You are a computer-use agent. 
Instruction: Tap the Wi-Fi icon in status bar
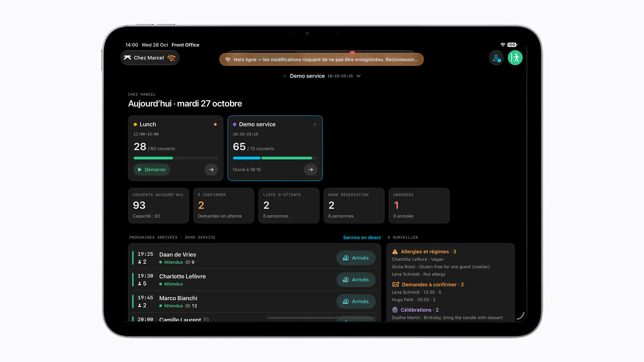503,45
